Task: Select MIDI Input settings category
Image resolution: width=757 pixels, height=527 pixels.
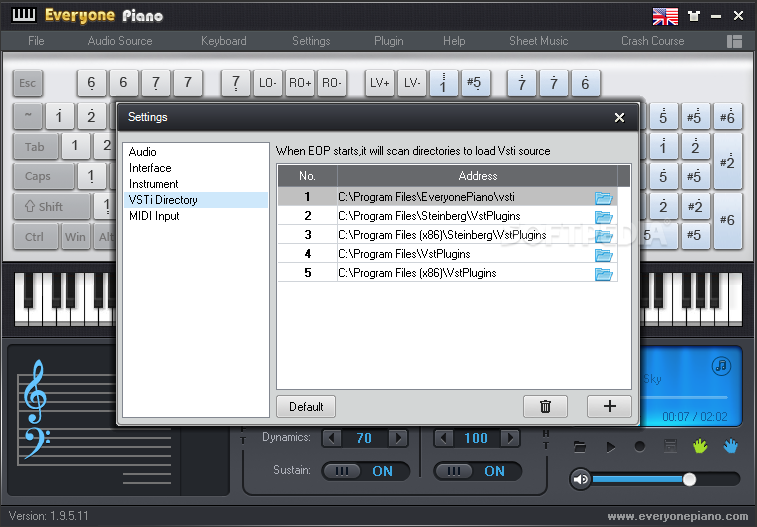Action: coord(196,216)
